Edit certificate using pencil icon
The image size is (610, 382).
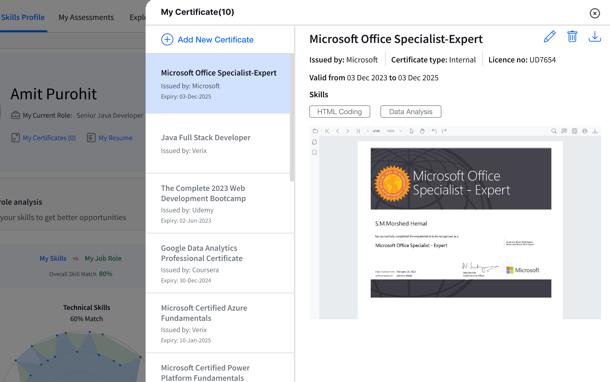pos(550,37)
